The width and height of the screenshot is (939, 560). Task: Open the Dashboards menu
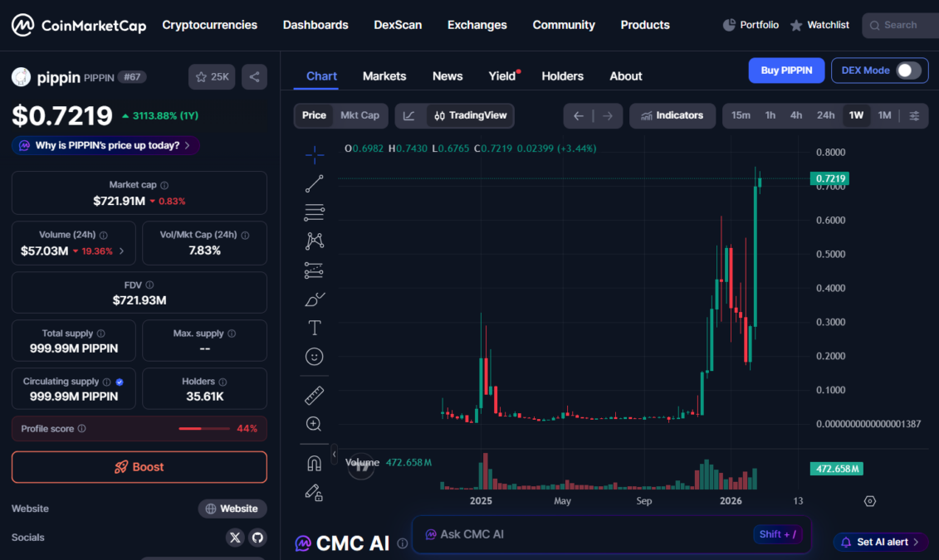[315, 25]
